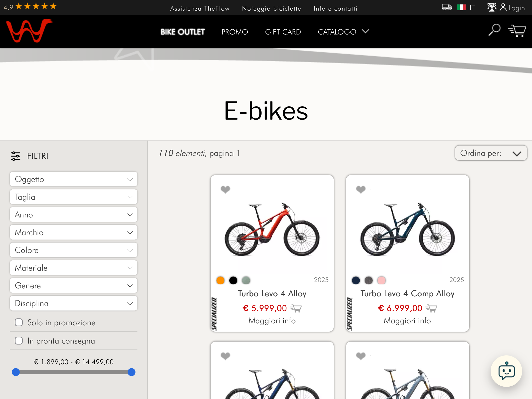Select sage green swatch on Turbo Levo 4 Alloy
Screen dimensions: 532x399
coord(246,280)
